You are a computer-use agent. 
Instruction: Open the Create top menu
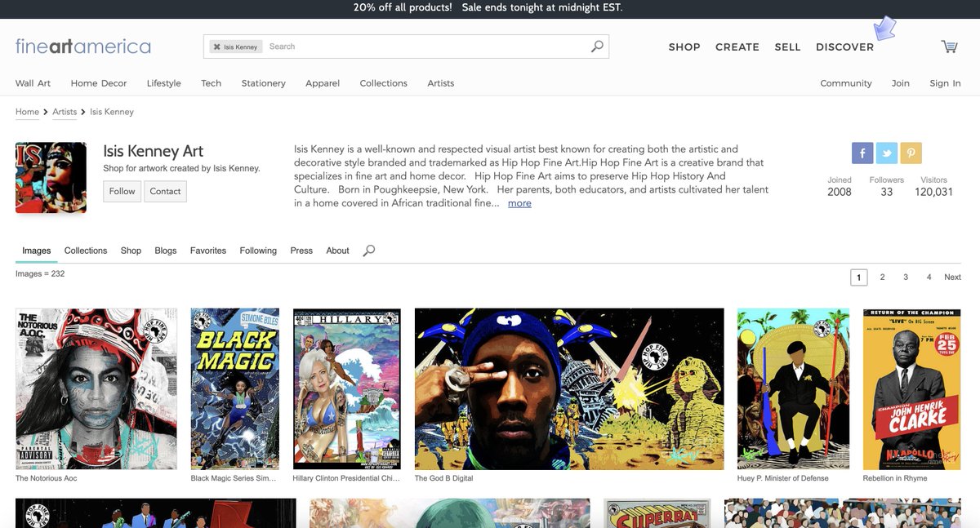click(x=737, y=47)
